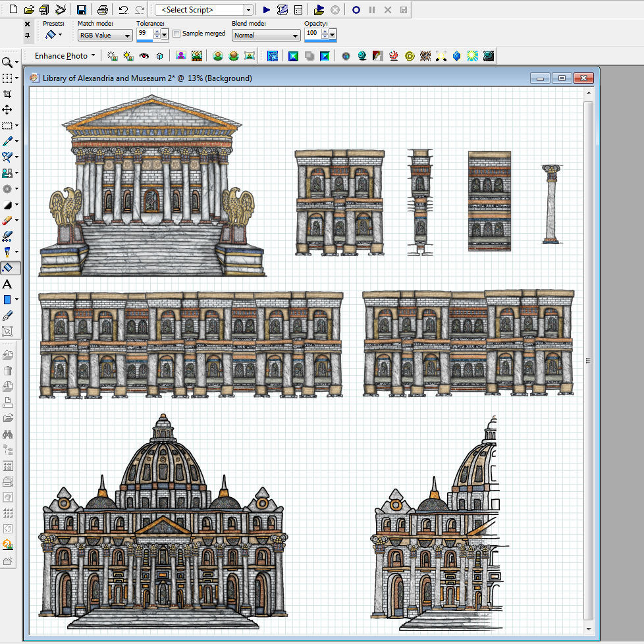Viewport: 644px width, 644px height.
Task: Click the Start Script Recording button
Action: (356, 10)
